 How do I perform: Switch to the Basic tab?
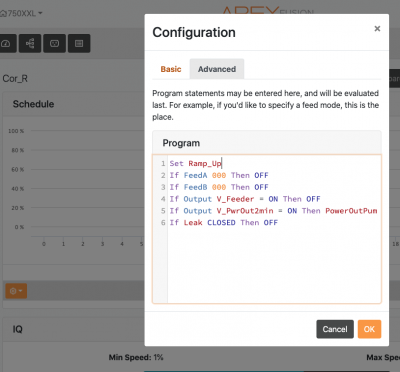click(171, 69)
